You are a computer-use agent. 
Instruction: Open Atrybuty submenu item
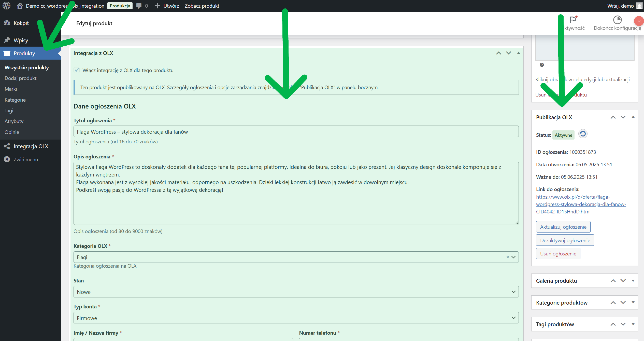click(x=14, y=121)
